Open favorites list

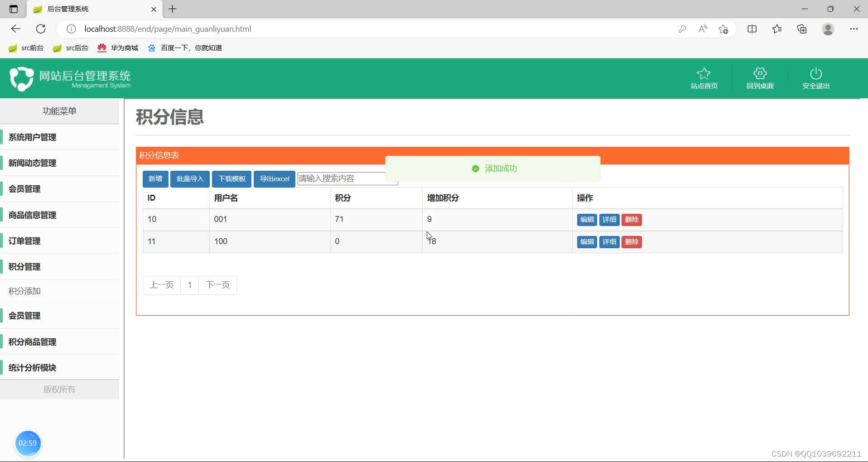(777, 29)
